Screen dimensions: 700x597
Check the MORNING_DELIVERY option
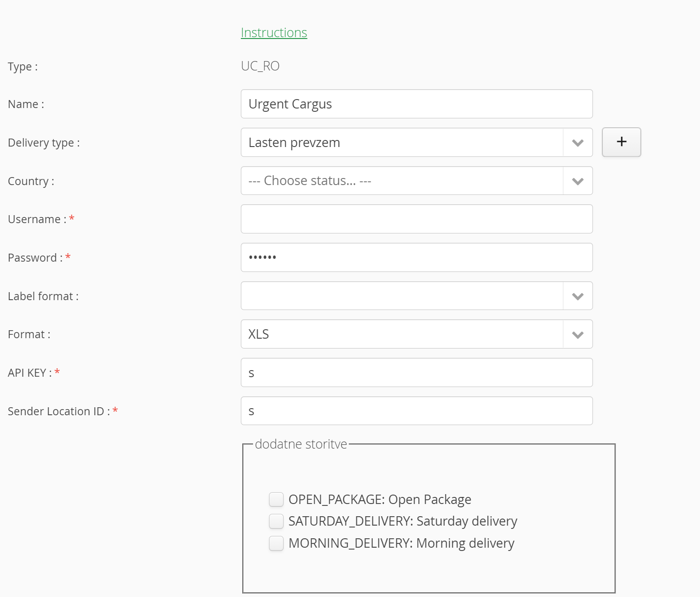[x=276, y=543]
